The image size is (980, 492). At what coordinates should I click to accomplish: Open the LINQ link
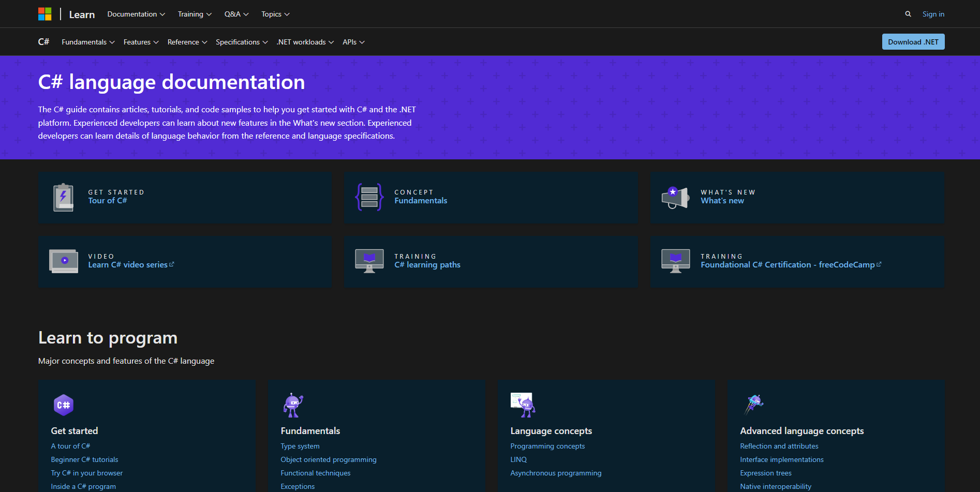pos(518,459)
